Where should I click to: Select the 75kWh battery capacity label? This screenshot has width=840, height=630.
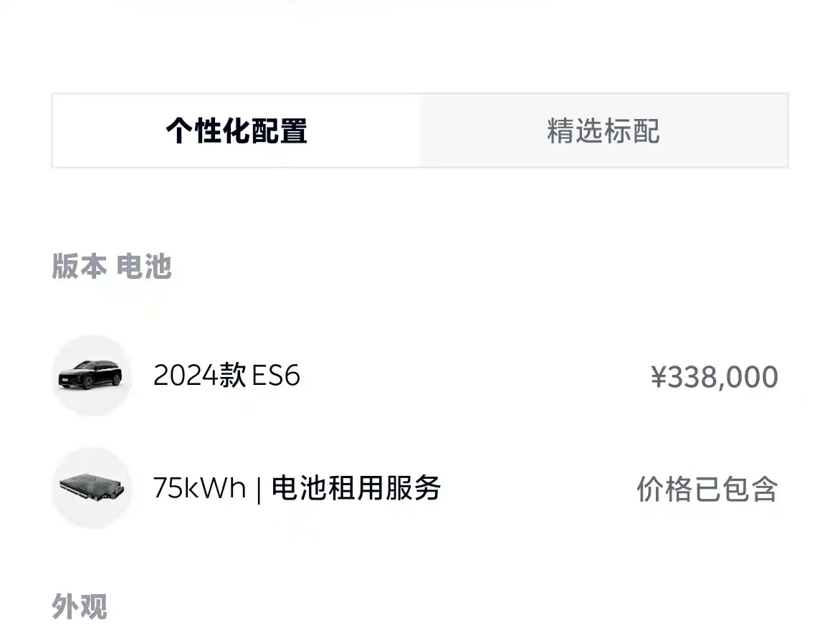point(199,488)
